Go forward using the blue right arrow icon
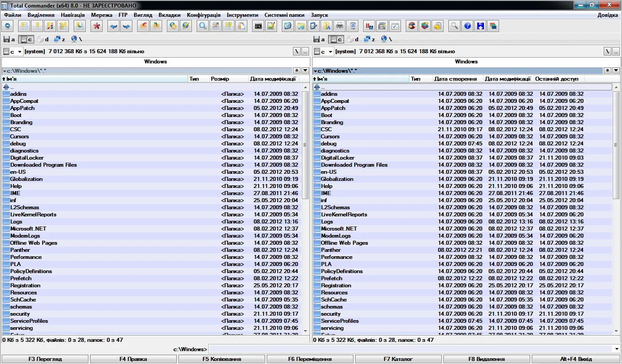The width and height of the screenshot is (622, 364). point(126,26)
